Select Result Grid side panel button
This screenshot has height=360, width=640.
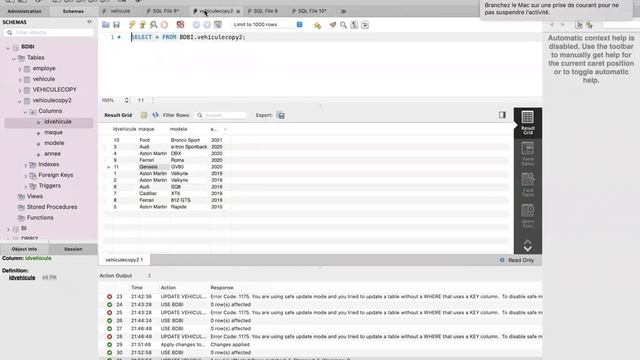(528, 122)
